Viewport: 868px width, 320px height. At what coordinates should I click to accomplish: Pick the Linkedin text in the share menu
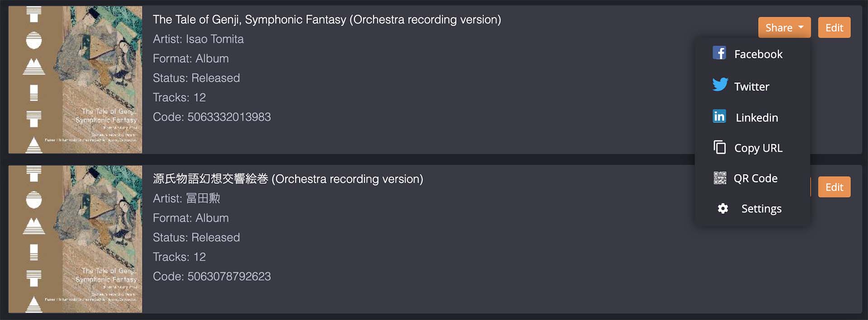click(x=757, y=118)
